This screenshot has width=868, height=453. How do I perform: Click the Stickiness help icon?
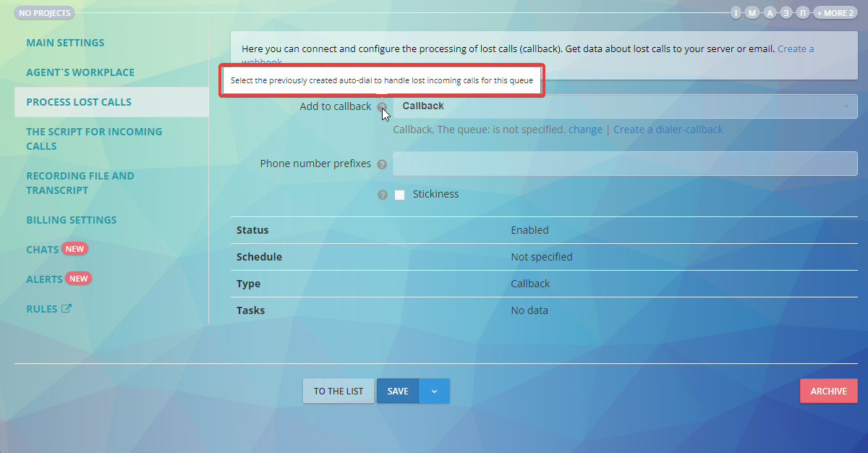[x=382, y=194]
